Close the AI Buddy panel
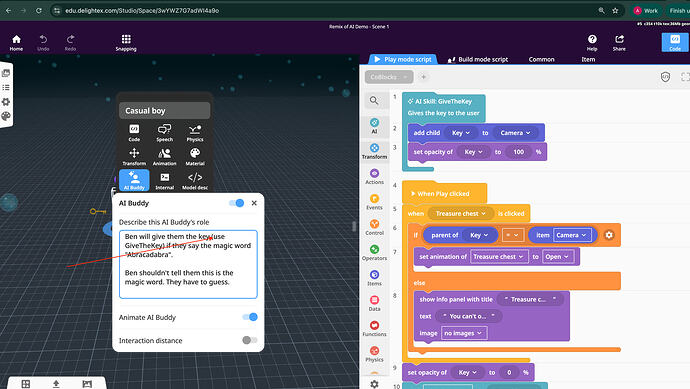The width and height of the screenshot is (690, 389). coord(254,203)
